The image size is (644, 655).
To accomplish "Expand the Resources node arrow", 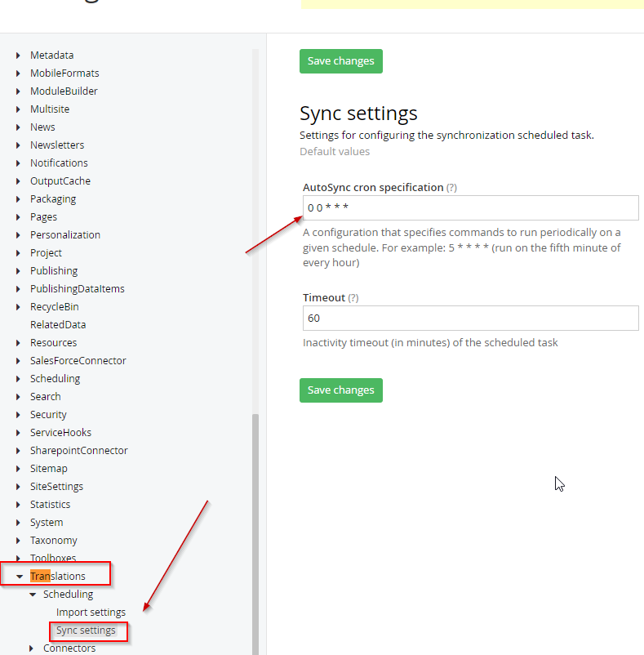I will pos(18,342).
